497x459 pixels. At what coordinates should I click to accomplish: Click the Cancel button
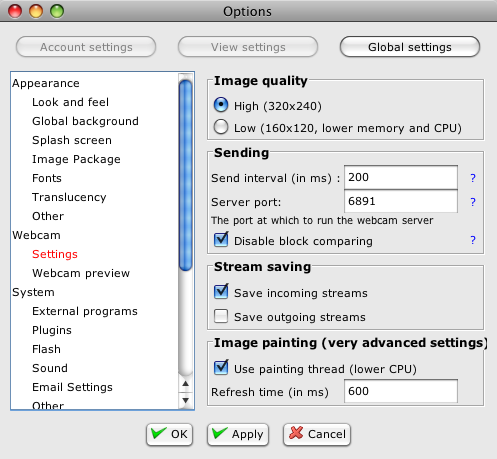317,434
